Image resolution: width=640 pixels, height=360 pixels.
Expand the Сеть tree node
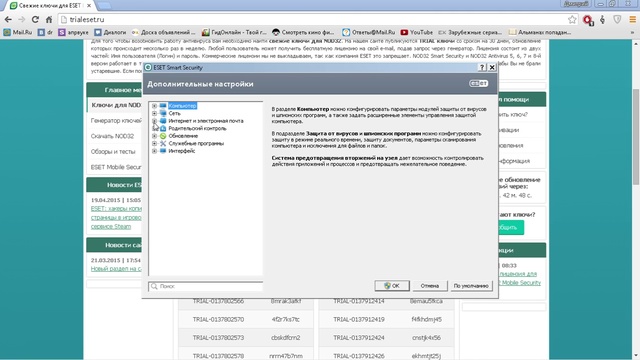click(x=154, y=113)
